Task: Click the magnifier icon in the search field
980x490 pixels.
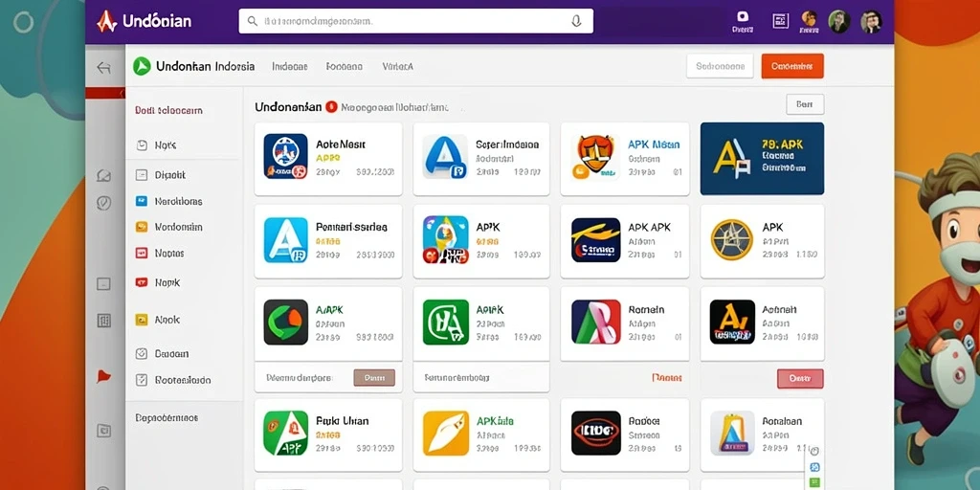Action: coord(253,21)
